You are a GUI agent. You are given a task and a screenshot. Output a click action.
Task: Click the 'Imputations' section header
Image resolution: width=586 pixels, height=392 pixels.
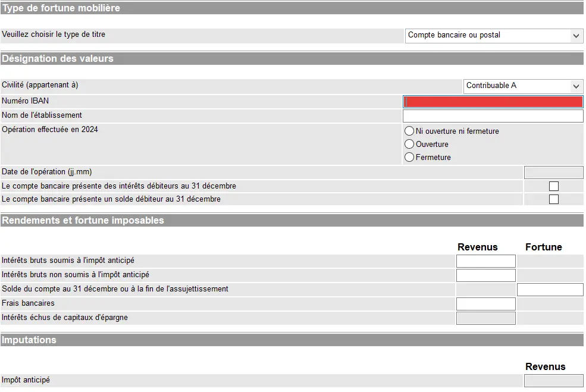point(29,340)
